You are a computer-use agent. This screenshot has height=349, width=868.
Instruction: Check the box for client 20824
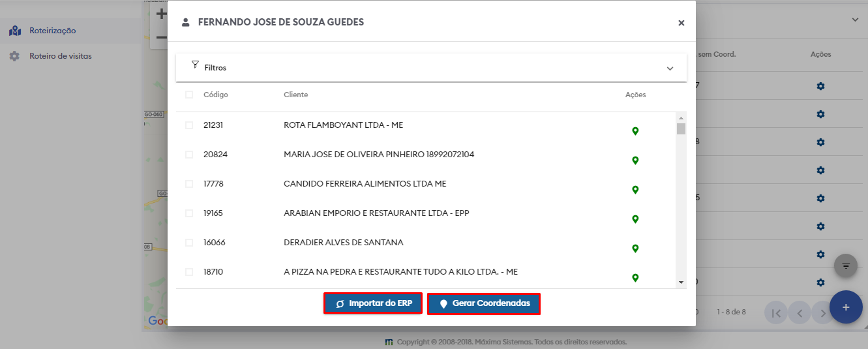189,155
